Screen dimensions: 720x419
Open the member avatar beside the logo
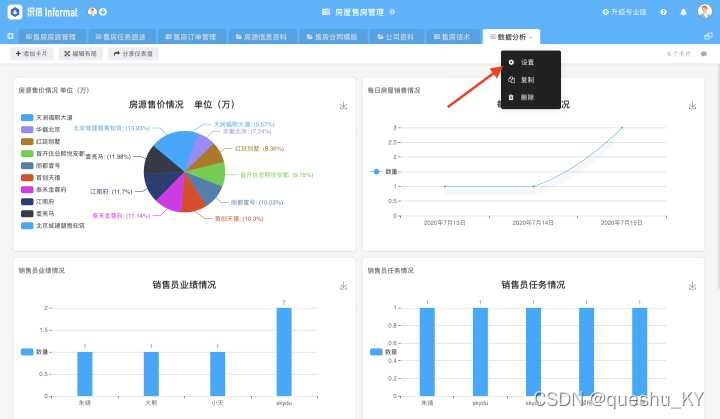pyautogui.click(x=92, y=12)
